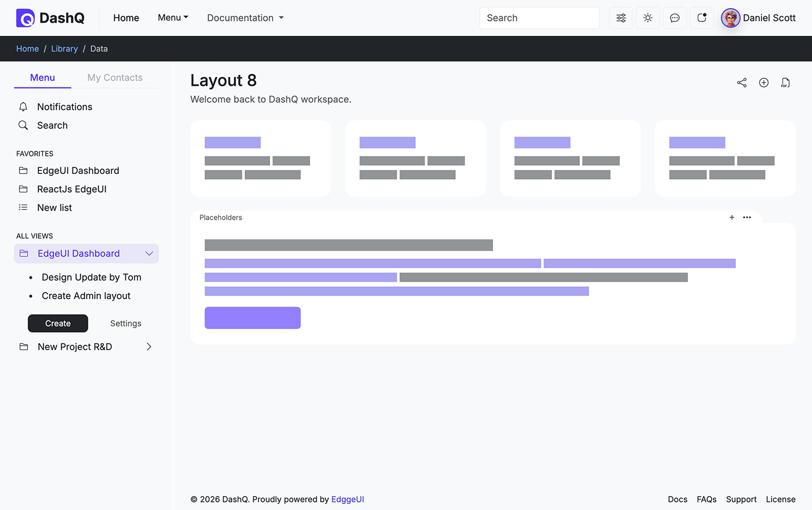The image size is (812, 510).
Task: Expand New Project R&D
Action: (148, 347)
